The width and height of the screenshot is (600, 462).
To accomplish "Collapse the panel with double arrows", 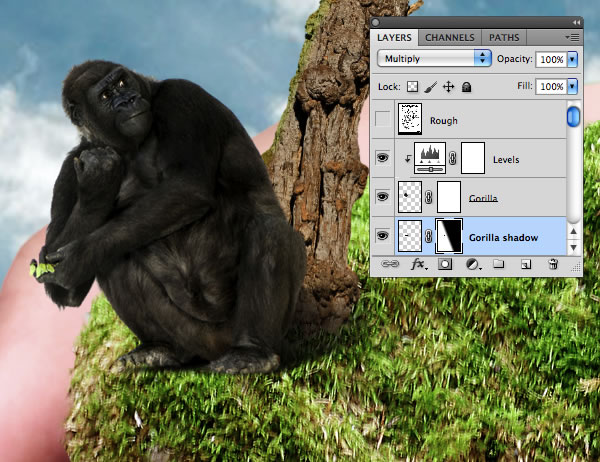I will (576, 23).
